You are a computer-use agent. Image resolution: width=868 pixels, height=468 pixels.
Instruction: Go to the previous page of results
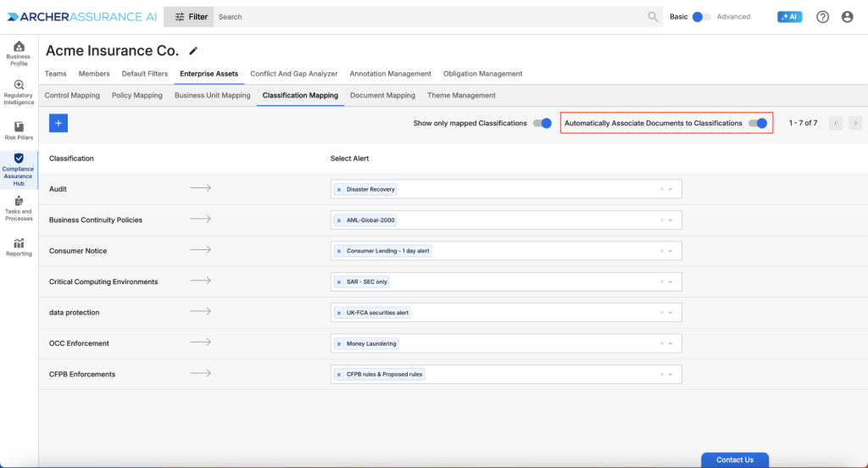tap(835, 123)
